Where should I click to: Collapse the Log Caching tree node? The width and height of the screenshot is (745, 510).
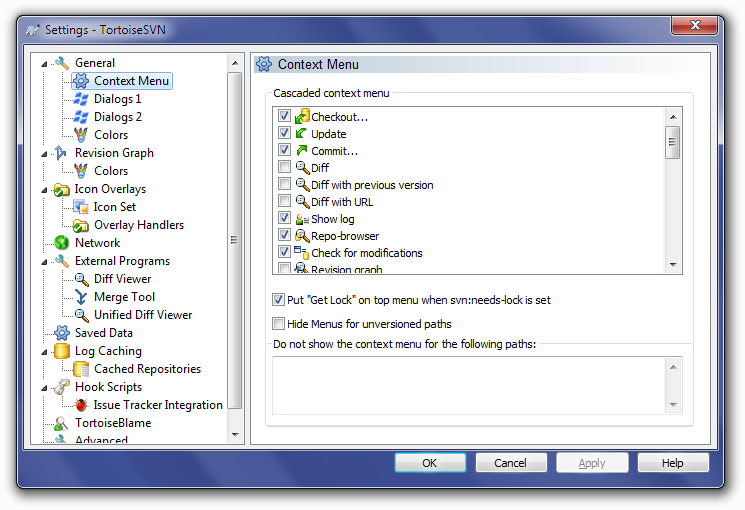click(44, 352)
